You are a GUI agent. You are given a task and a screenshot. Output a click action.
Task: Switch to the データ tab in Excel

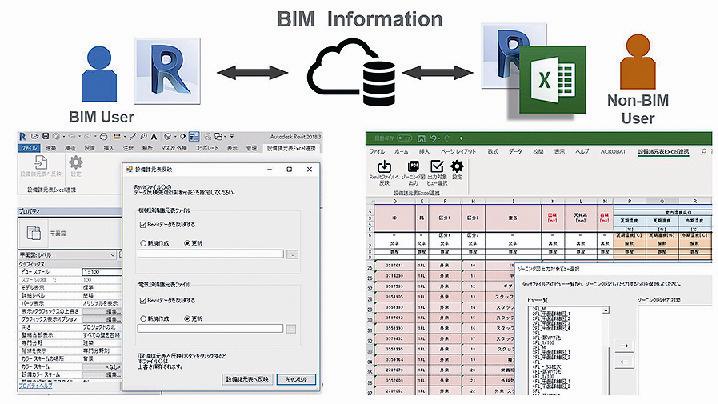coord(516,151)
